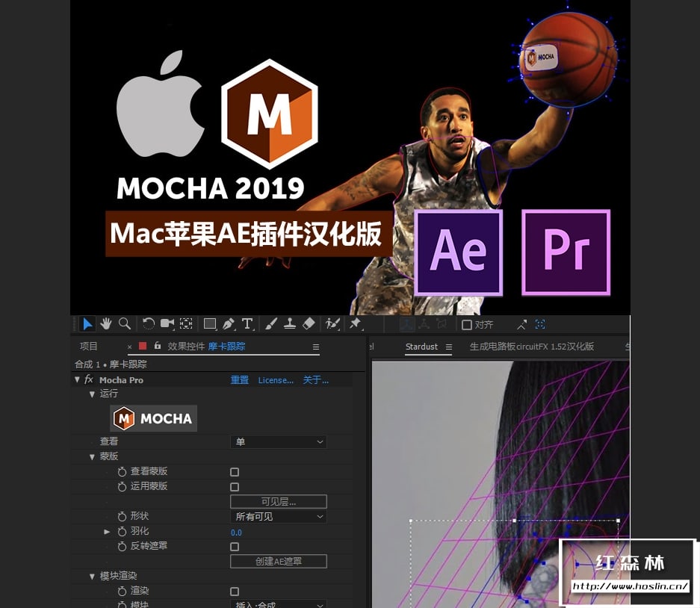Click the top-middle bounding box handle in viewer

click(x=514, y=521)
